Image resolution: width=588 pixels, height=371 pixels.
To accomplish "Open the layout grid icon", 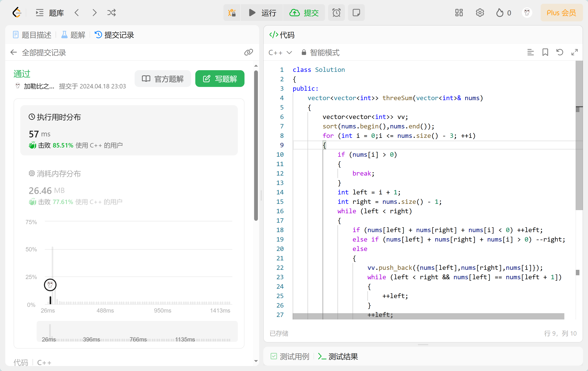I will tap(459, 13).
